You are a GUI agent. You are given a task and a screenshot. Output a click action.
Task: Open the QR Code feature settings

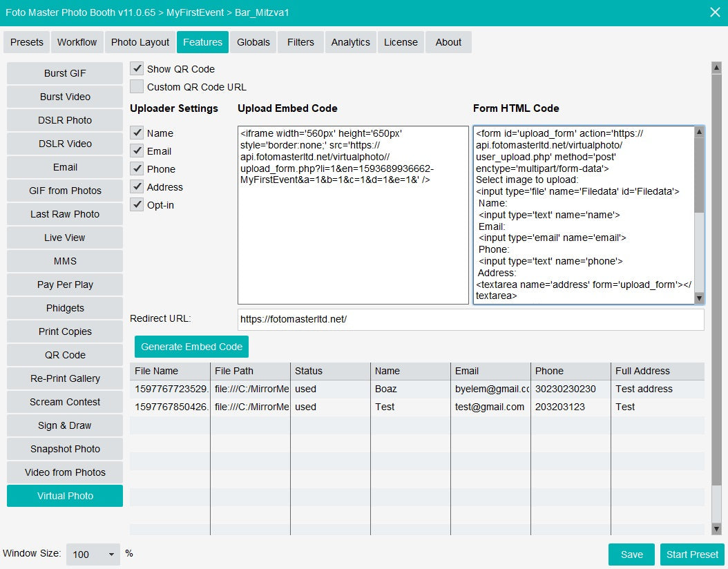click(65, 355)
